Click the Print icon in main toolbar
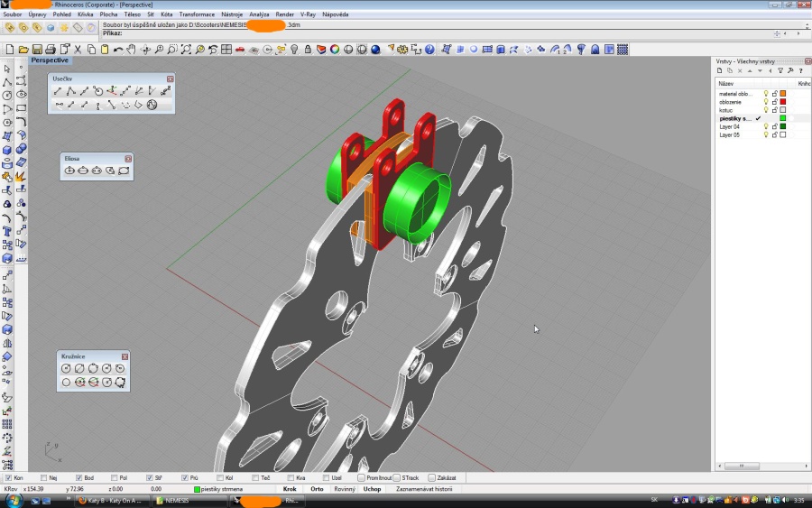 click(51, 50)
